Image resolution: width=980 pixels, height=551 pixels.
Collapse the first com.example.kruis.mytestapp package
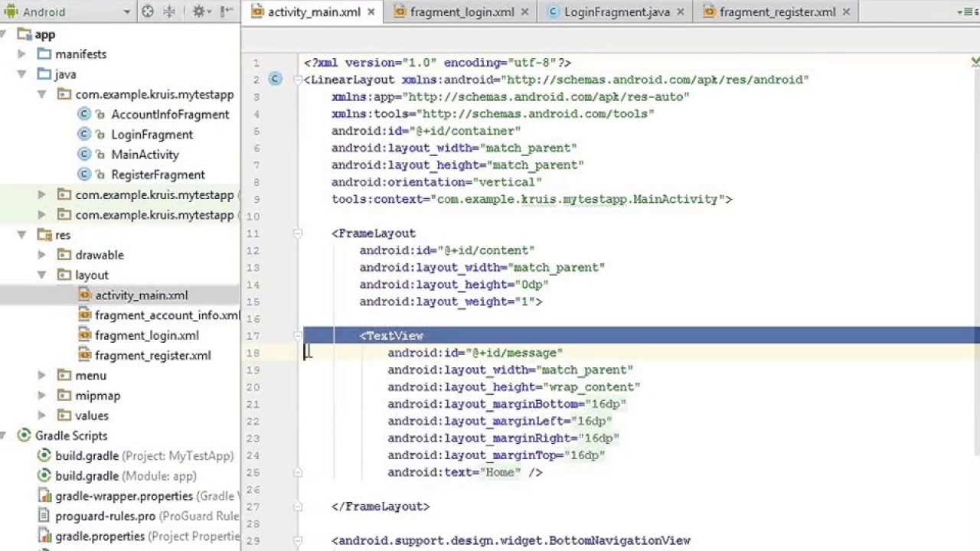[42, 95]
